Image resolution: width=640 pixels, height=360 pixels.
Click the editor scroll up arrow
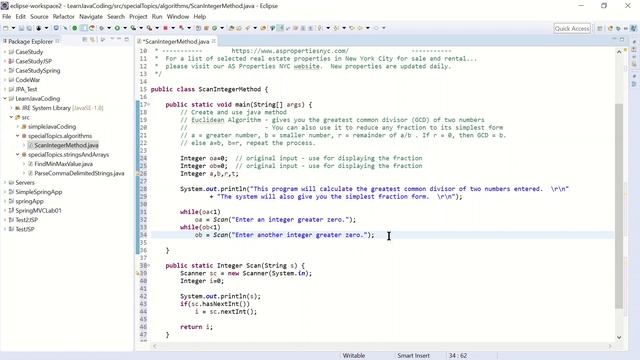tap(619, 52)
